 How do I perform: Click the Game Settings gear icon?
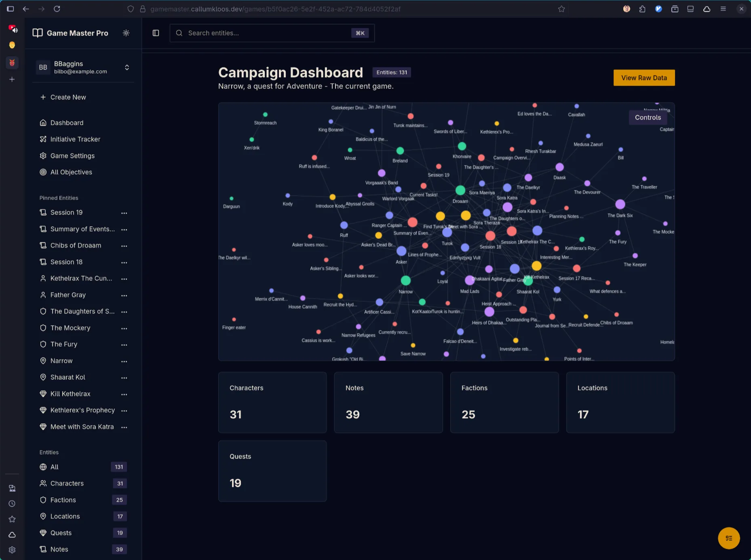pyautogui.click(x=43, y=156)
